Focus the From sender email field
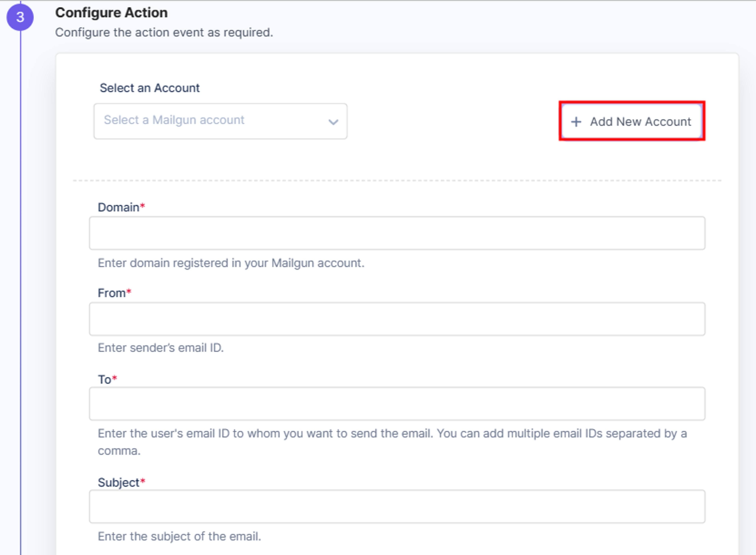This screenshot has width=756, height=555. click(397, 319)
